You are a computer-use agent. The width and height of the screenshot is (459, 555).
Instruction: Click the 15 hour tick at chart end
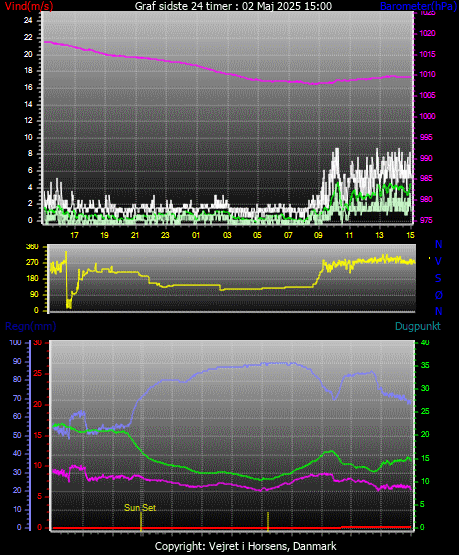coord(410,235)
